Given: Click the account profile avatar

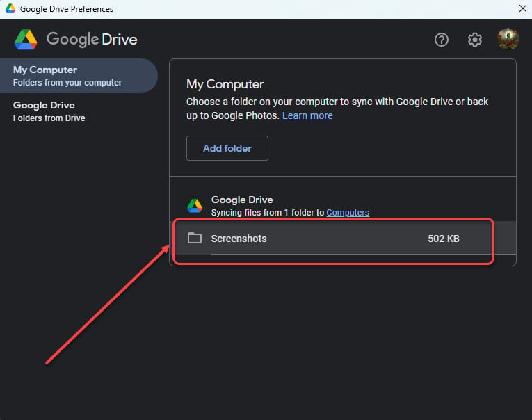Looking at the screenshot, I should [x=508, y=39].
